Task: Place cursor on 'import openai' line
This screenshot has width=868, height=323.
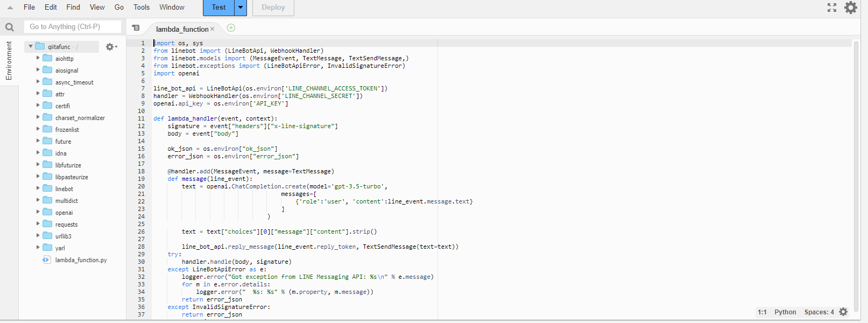Action: (176, 73)
